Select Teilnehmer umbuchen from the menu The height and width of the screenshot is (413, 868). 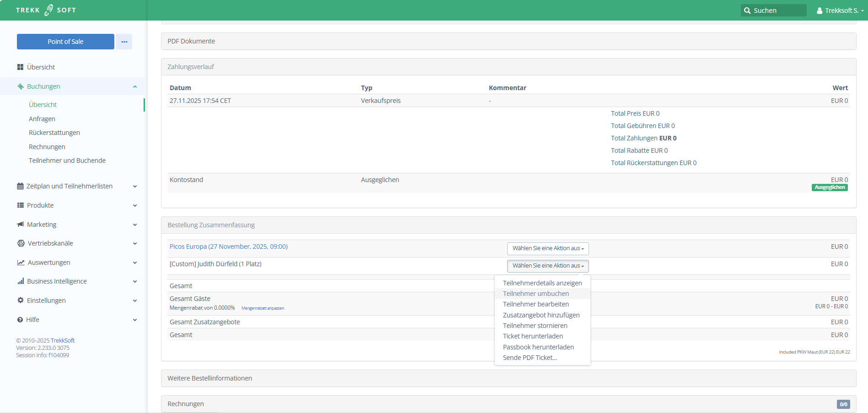tap(536, 294)
